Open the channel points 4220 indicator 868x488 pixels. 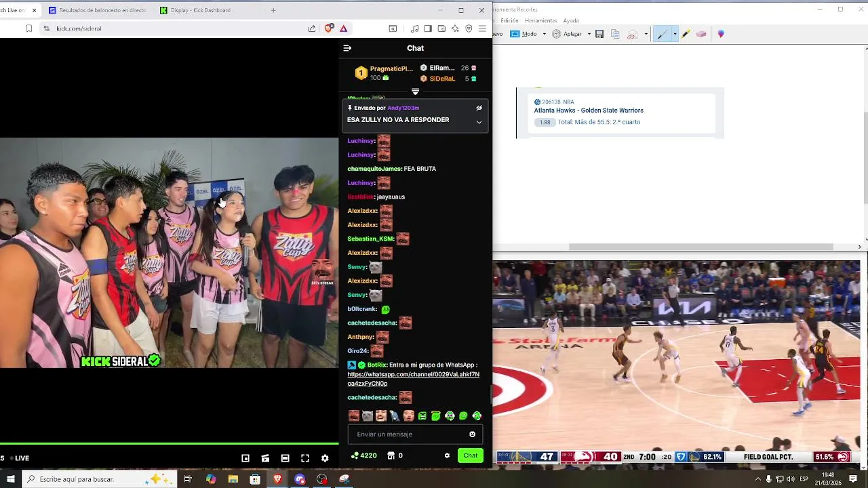coord(364,455)
